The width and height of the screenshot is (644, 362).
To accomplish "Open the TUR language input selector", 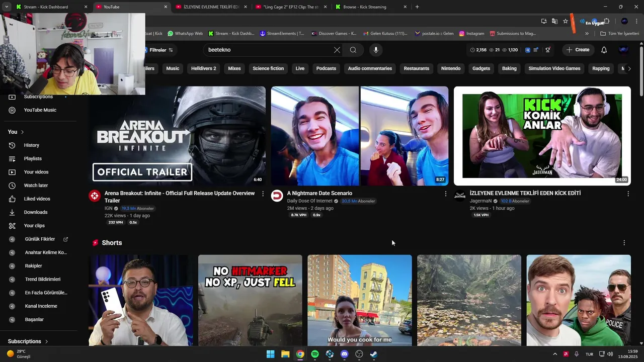I will pos(589,354).
